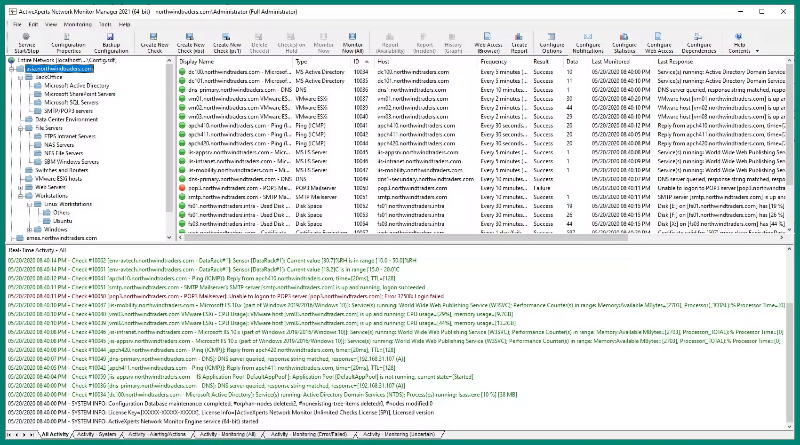Screen dimensions: 800x445
Task: Click the Result column header
Action: click(547, 62)
